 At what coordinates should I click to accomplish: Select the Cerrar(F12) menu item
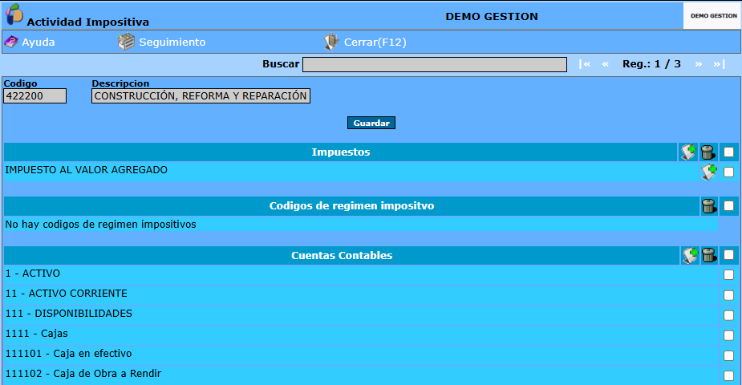coord(375,42)
